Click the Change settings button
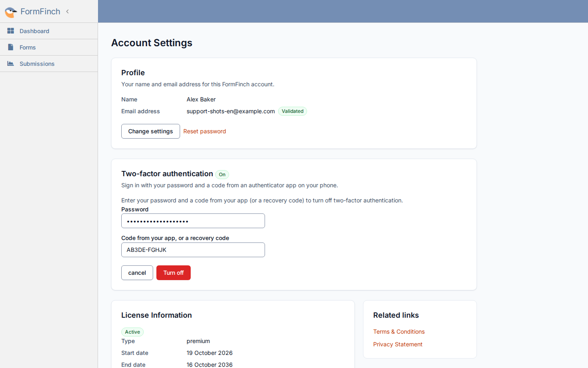The height and width of the screenshot is (368, 588). [x=151, y=131]
